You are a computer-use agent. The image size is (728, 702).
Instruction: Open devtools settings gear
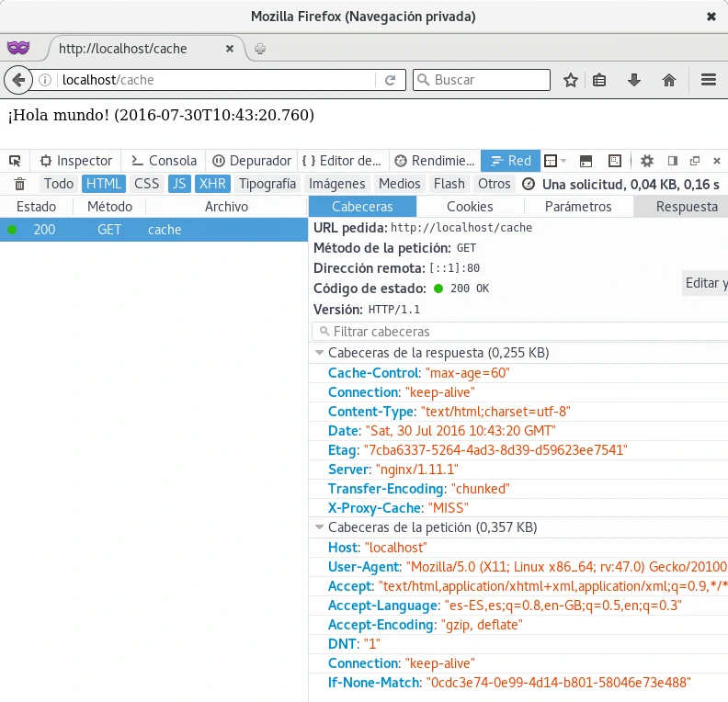tap(647, 161)
